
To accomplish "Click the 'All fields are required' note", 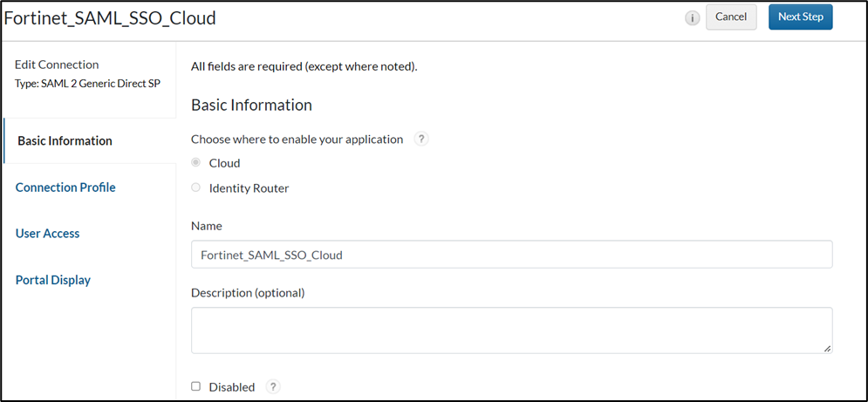I will click(304, 66).
